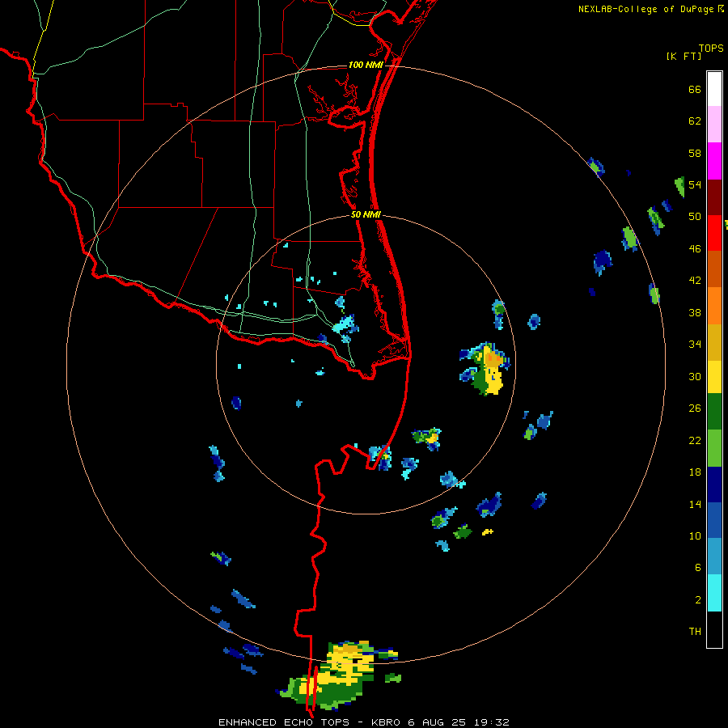The height and width of the screenshot is (728, 728).
Task: Click legend value "42"
Action: pos(695,281)
